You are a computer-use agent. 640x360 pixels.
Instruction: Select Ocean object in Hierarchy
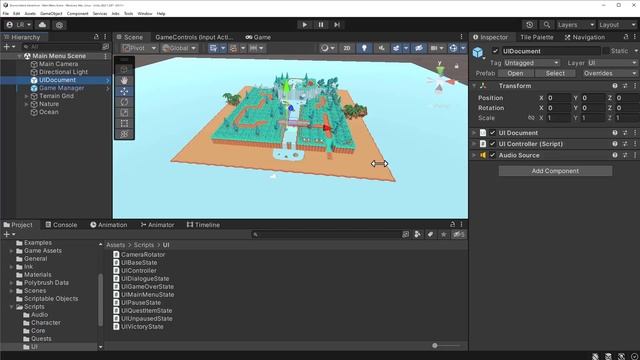pos(49,112)
